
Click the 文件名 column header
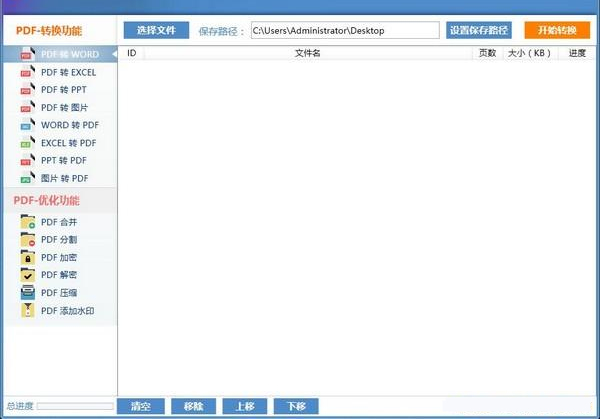pos(308,53)
